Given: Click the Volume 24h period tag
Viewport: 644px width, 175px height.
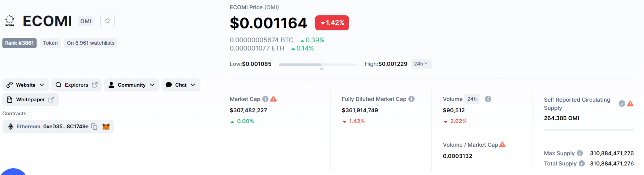Looking at the screenshot, I should click(x=472, y=99).
